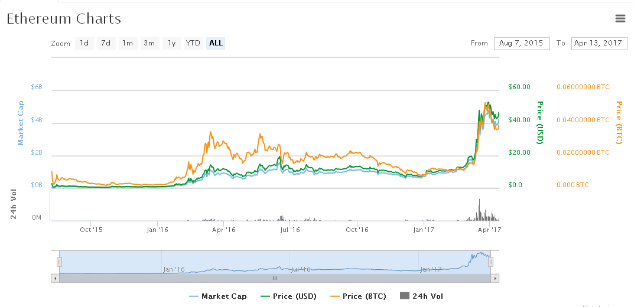Image resolution: width=644 pixels, height=307 pixels.
Task: Click the 0.02000000 BTC axis label
Action: click(x=583, y=152)
